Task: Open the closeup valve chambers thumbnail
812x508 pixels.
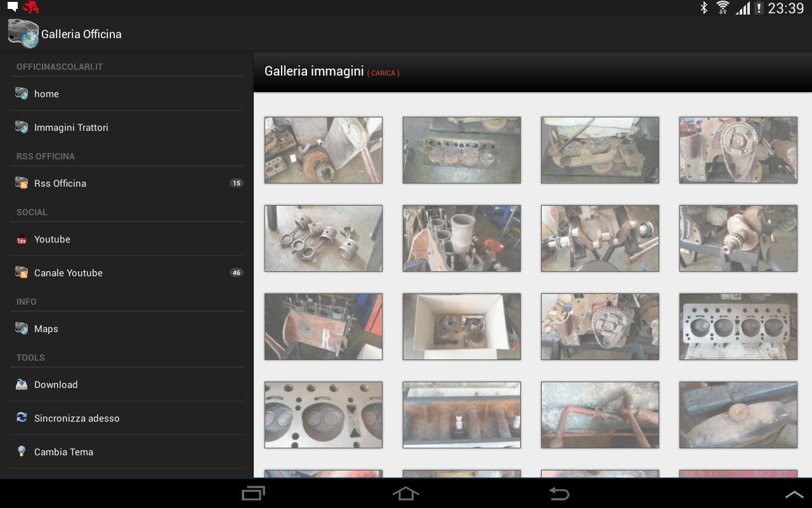Action: pos(324,415)
